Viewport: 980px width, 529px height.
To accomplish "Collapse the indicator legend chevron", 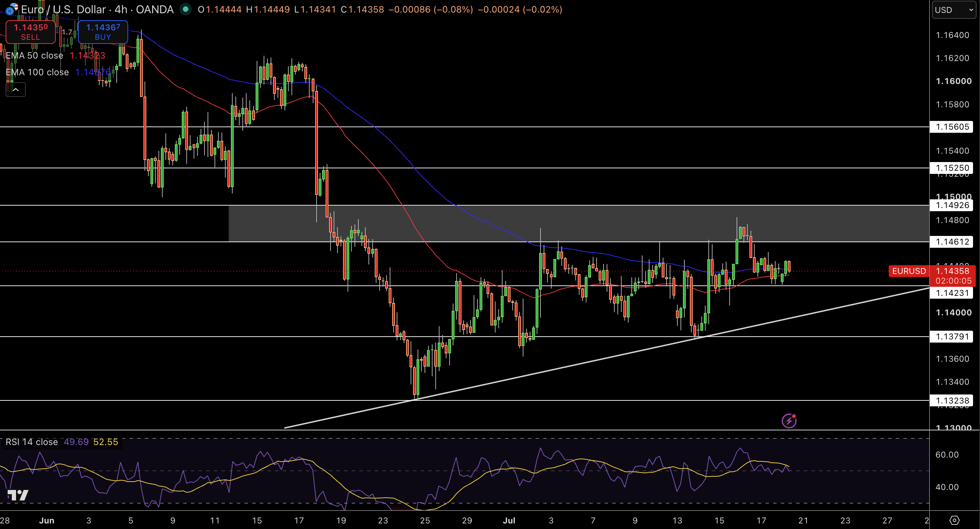I will pyautogui.click(x=16, y=90).
